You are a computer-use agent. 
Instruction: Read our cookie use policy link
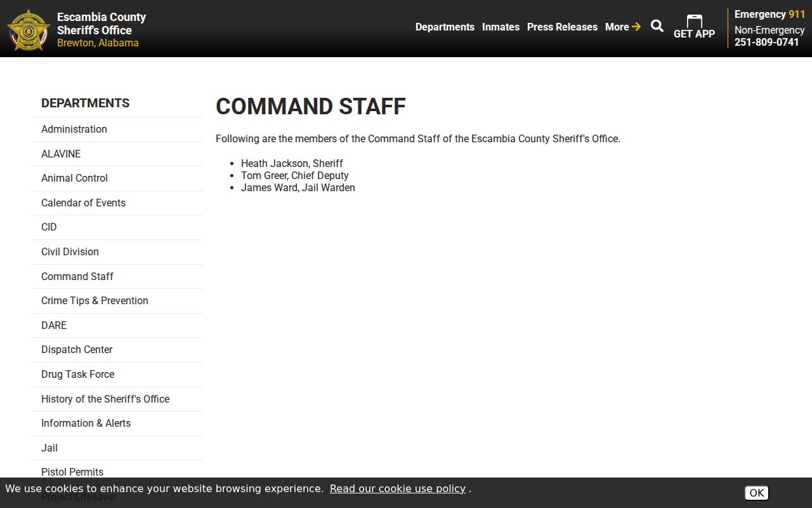(x=398, y=488)
